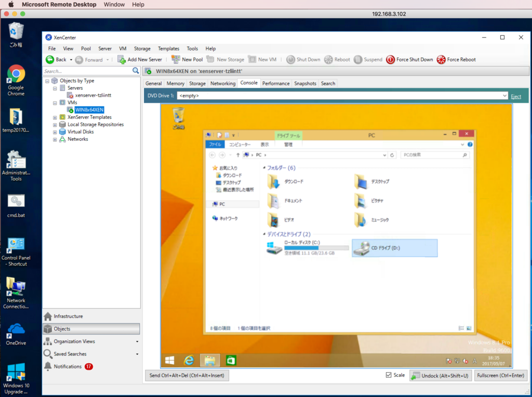Click the Fullscreen button
The height and width of the screenshot is (397, 532).
pos(500,375)
